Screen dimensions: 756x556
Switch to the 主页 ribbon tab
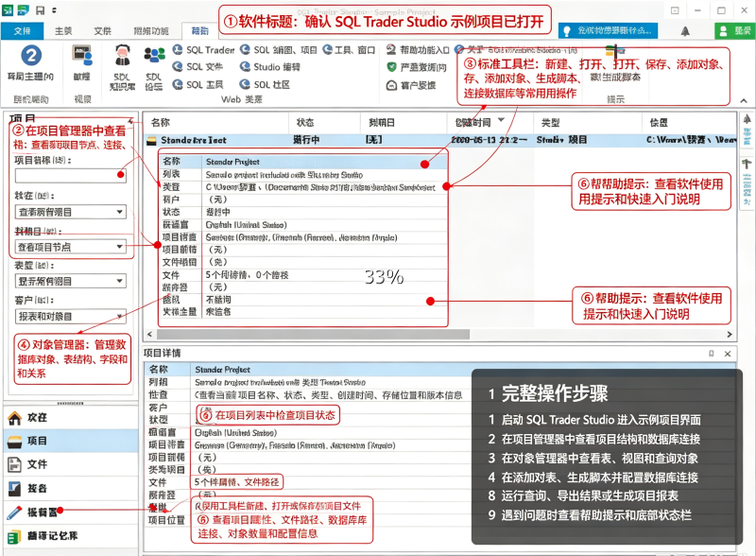63,31
